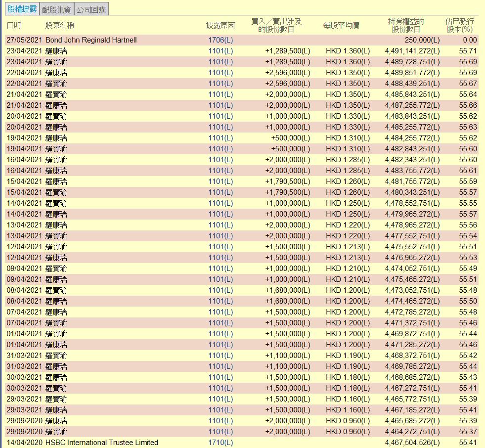Select the 股權披露 tab

coord(22,9)
